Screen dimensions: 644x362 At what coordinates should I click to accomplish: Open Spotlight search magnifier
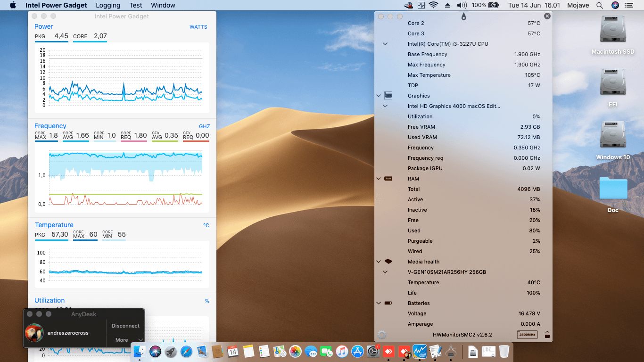(600, 5)
